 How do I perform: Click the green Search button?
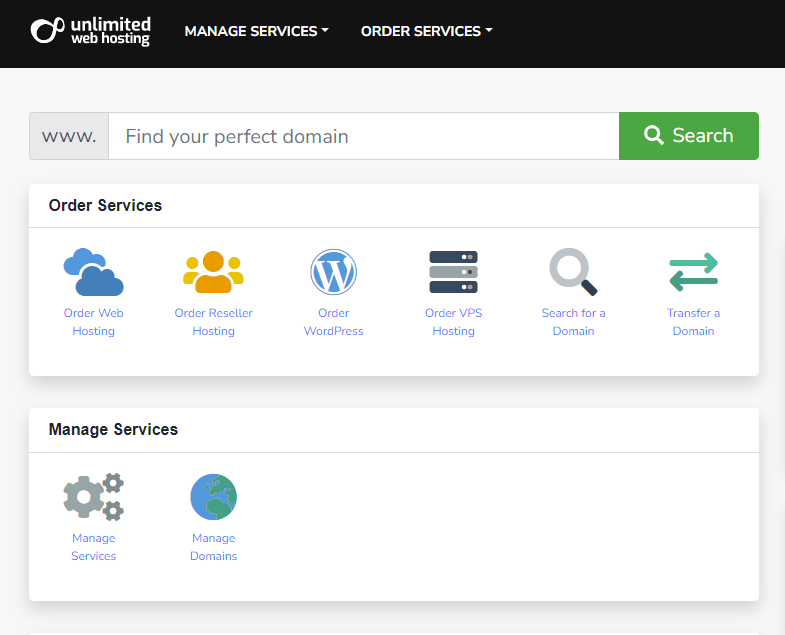click(x=689, y=136)
